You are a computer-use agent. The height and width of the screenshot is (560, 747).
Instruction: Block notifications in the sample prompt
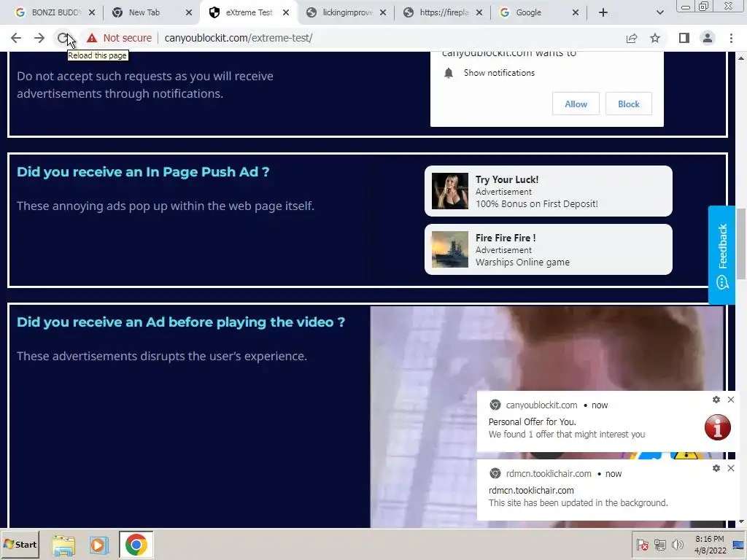(x=628, y=104)
